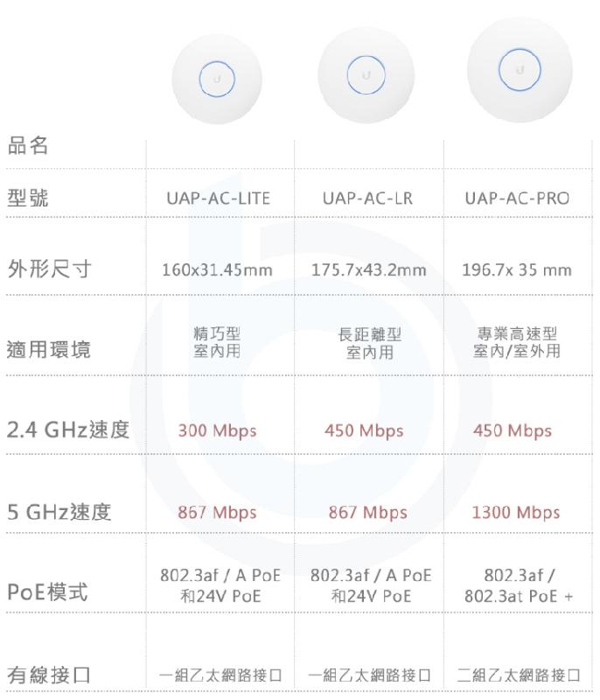Click the 196.7x 35 mm dimension cell
Screen dimensions: 600x700
[517, 269]
